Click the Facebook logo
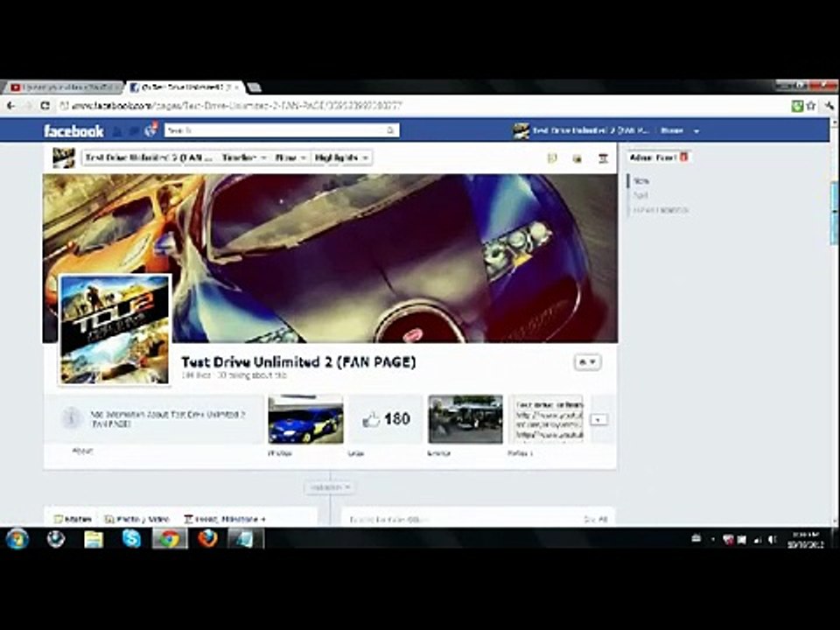 73,130
